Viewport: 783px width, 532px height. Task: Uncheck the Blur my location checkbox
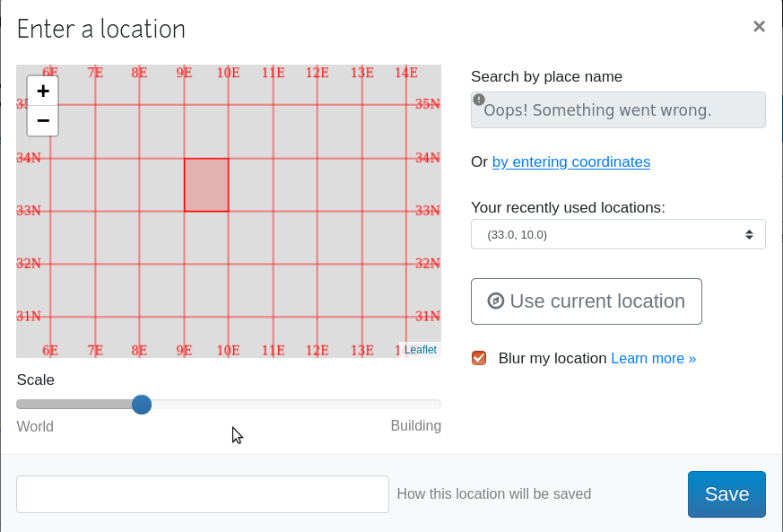(x=479, y=358)
